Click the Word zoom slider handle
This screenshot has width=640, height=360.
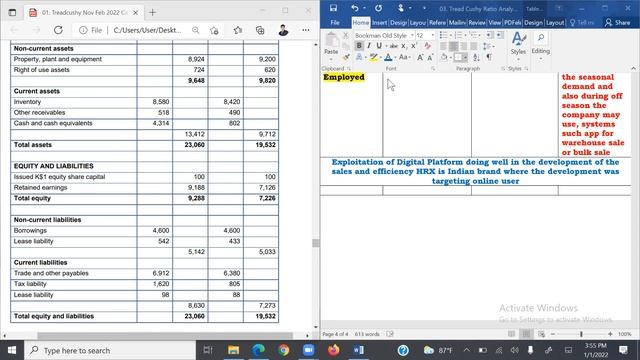click(581, 334)
